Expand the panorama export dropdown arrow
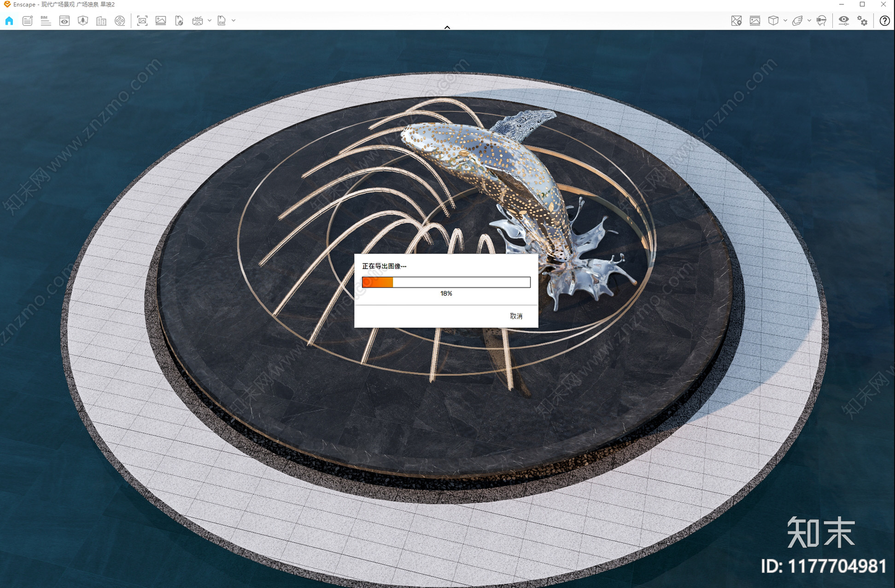This screenshot has width=895, height=588. 209,21
